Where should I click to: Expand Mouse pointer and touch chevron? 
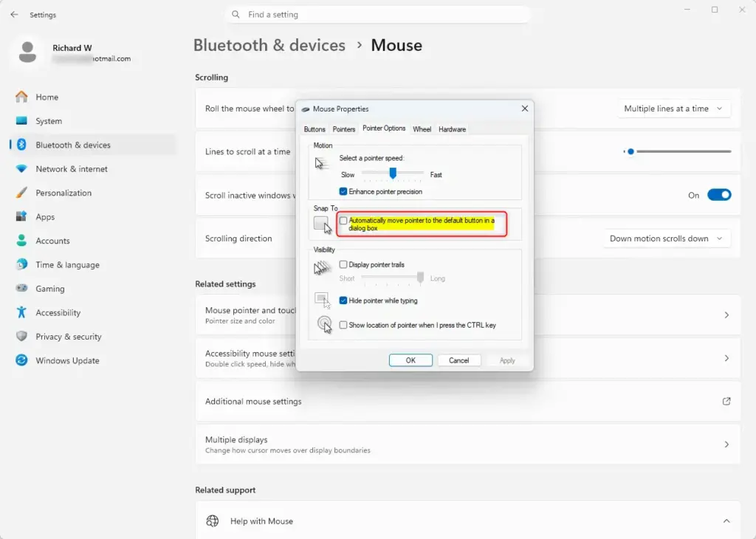point(726,315)
